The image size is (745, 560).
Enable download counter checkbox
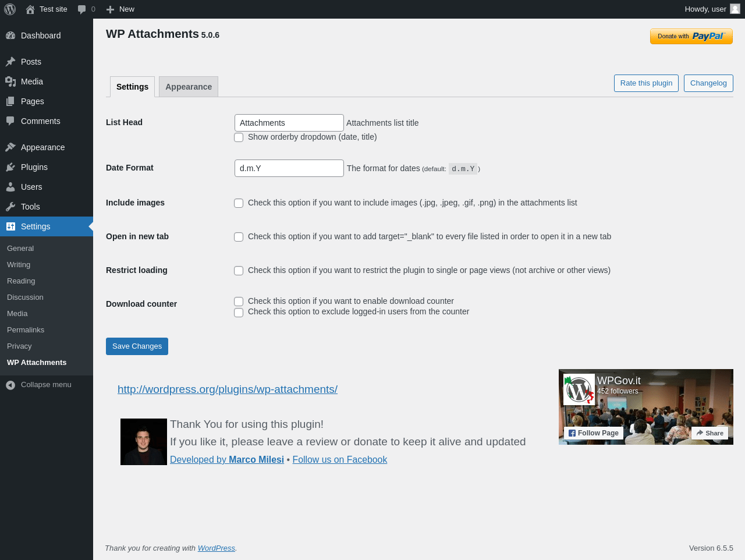coord(239,302)
